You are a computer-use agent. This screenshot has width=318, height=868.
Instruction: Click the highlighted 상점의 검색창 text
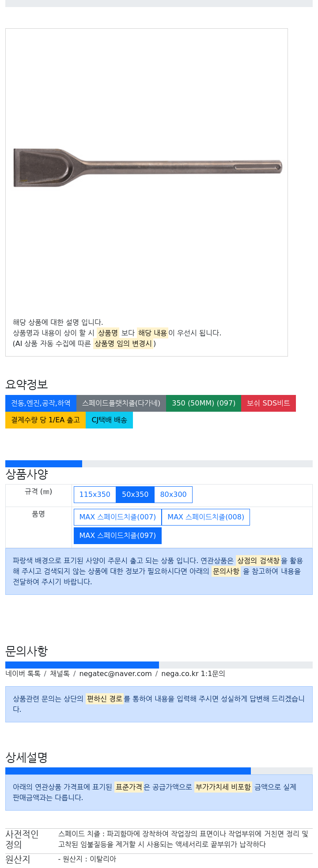point(258,560)
